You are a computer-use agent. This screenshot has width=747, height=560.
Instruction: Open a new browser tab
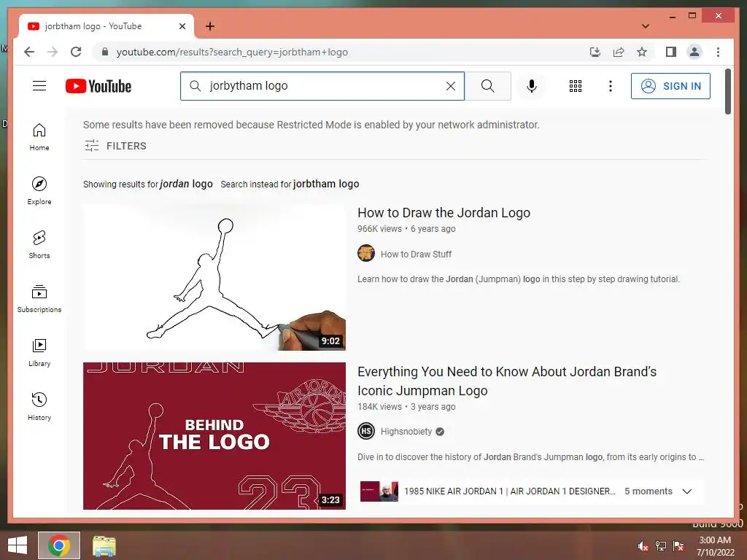tap(210, 26)
